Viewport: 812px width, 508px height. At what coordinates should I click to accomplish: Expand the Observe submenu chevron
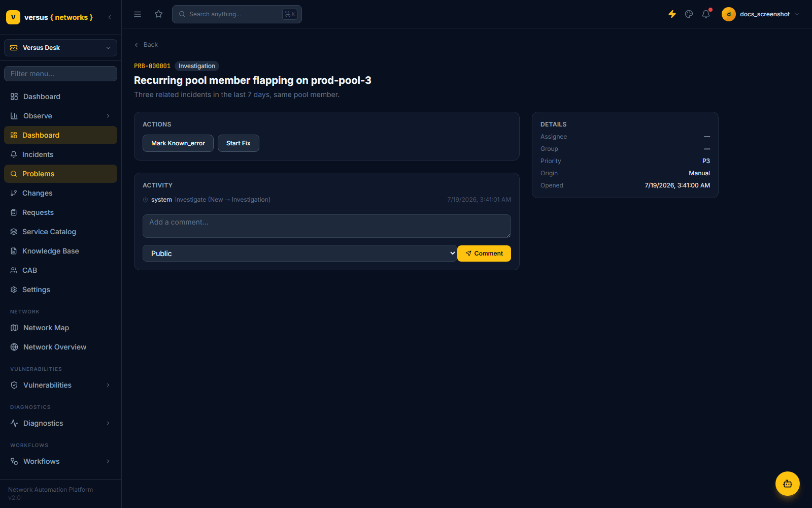click(x=108, y=116)
